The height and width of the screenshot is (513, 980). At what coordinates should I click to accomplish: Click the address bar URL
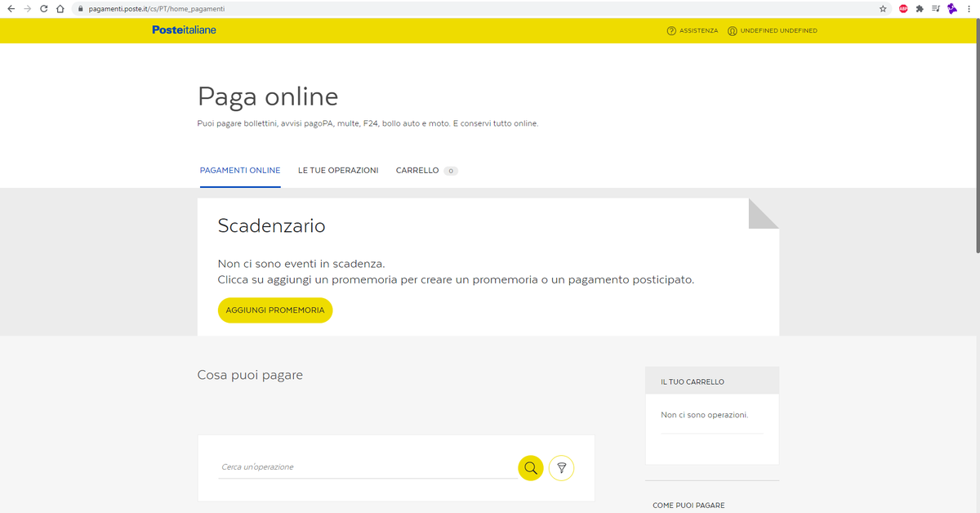pos(156,9)
